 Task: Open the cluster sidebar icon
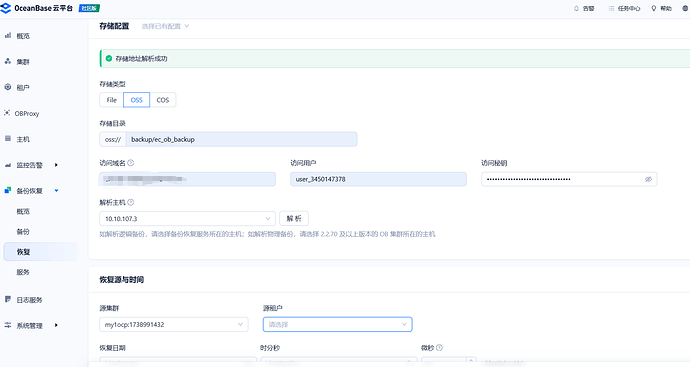click(7, 61)
